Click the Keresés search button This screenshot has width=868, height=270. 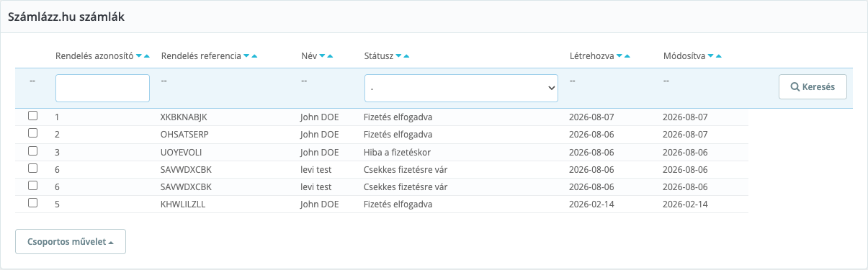[x=813, y=86]
